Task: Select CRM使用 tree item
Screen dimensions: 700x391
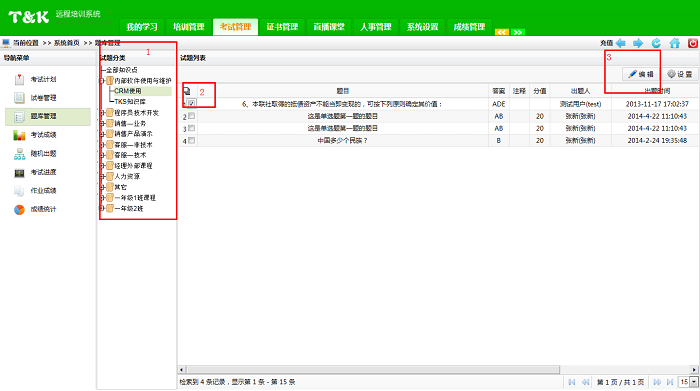Action: [x=128, y=91]
